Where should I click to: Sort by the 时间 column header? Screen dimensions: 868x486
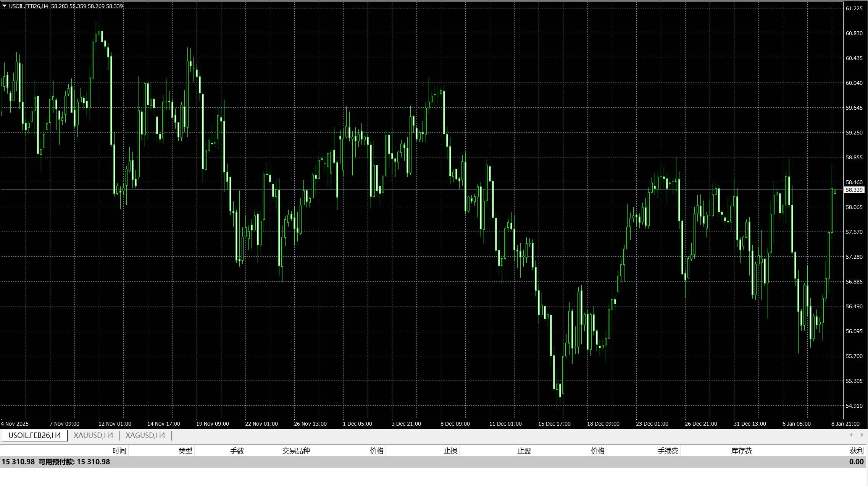click(x=119, y=451)
